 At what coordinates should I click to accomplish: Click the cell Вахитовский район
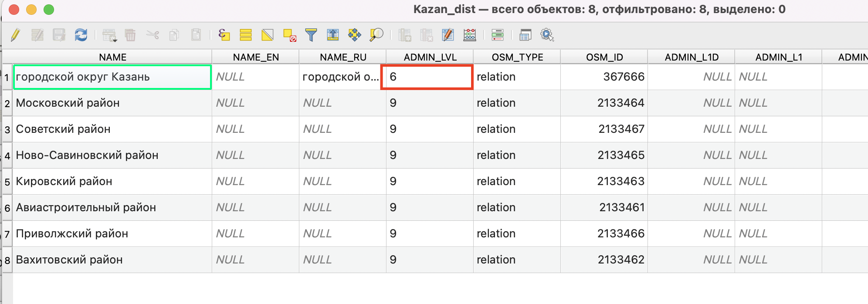pyautogui.click(x=112, y=260)
